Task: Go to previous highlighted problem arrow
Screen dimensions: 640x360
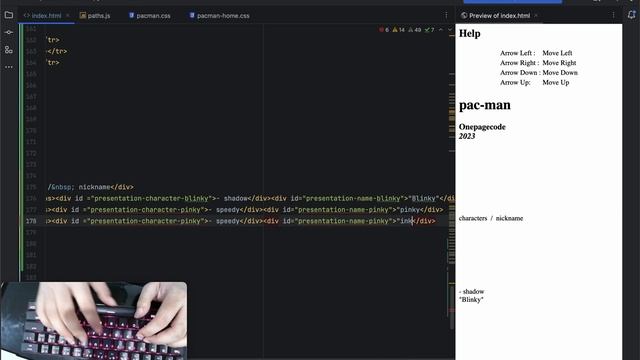Action: (441, 30)
